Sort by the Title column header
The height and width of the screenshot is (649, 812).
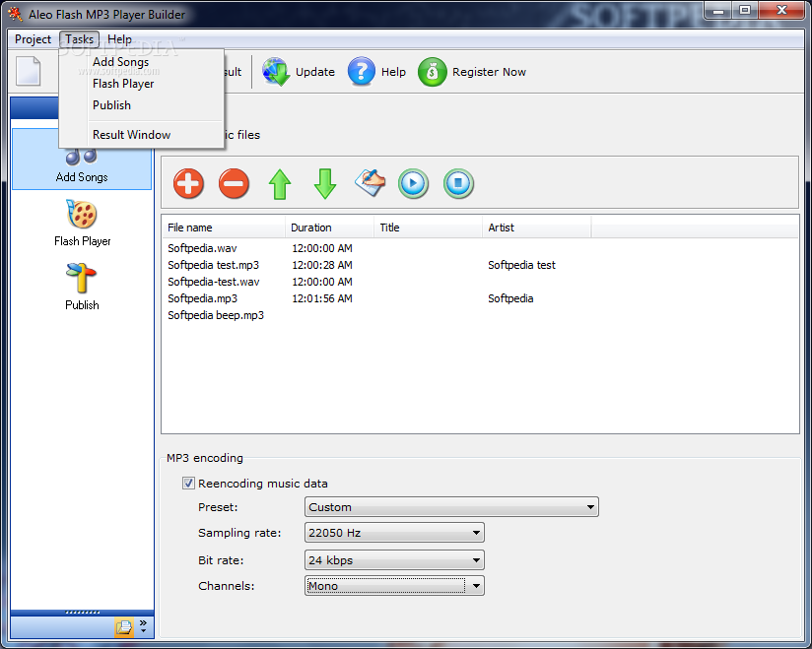click(428, 227)
